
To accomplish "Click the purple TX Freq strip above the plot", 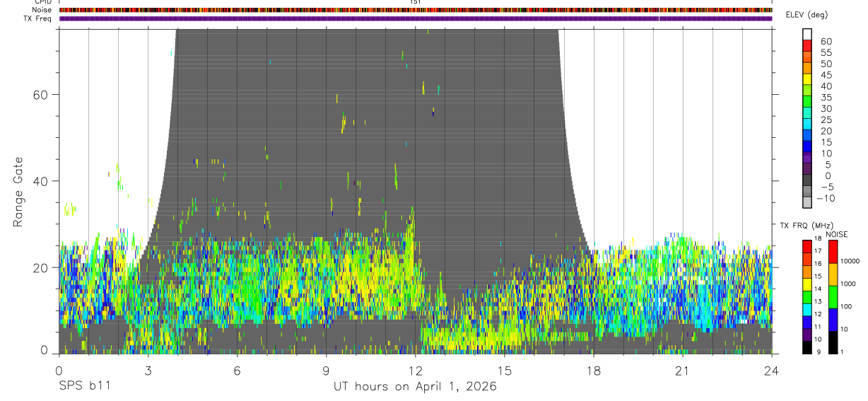I will point(416,18).
